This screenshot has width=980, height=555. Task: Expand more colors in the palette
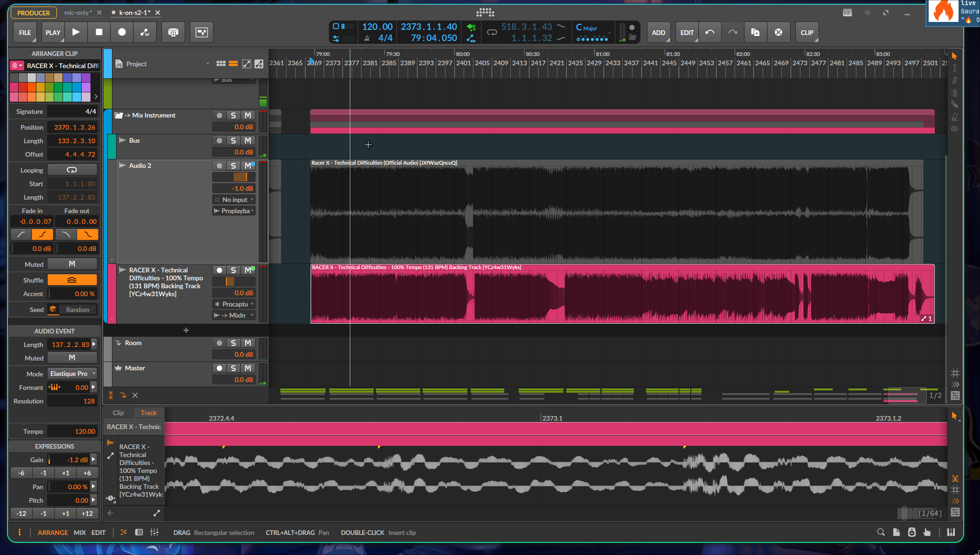pos(96,97)
